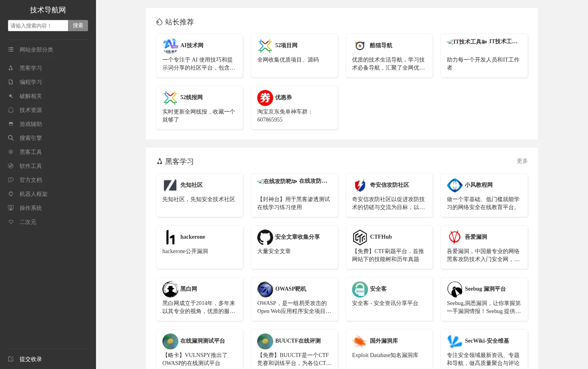Click the 52线报网 logo icon
The width and height of the screenshot is (588, 369).
[x=170, y=98]
